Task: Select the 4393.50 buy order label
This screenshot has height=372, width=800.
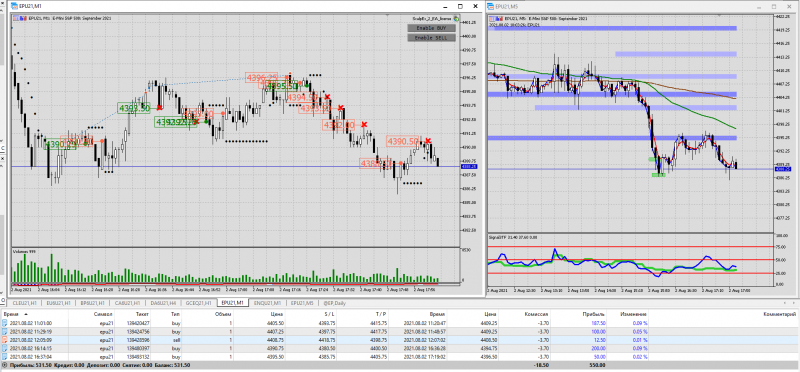Action: (134, 108)
